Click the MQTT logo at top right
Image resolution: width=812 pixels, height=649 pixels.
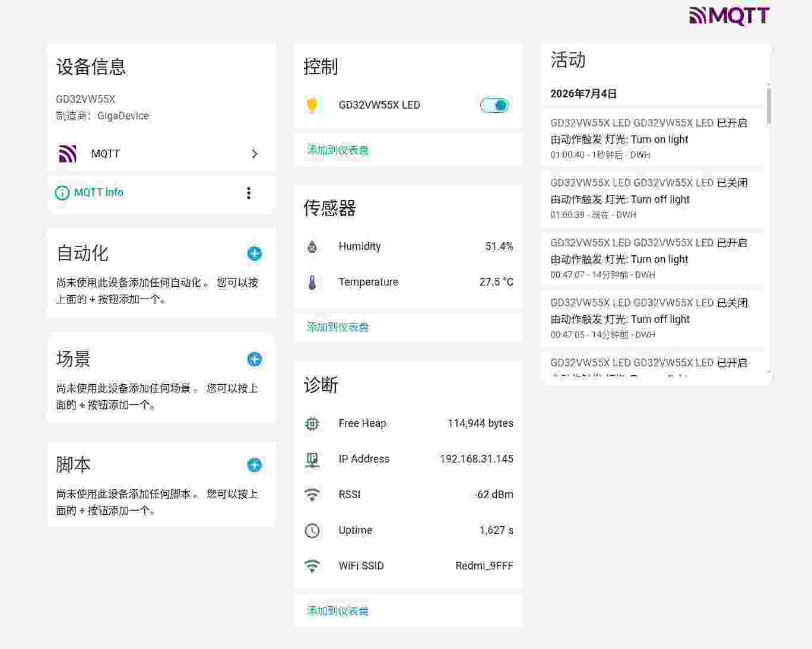(x=729, y=16)
